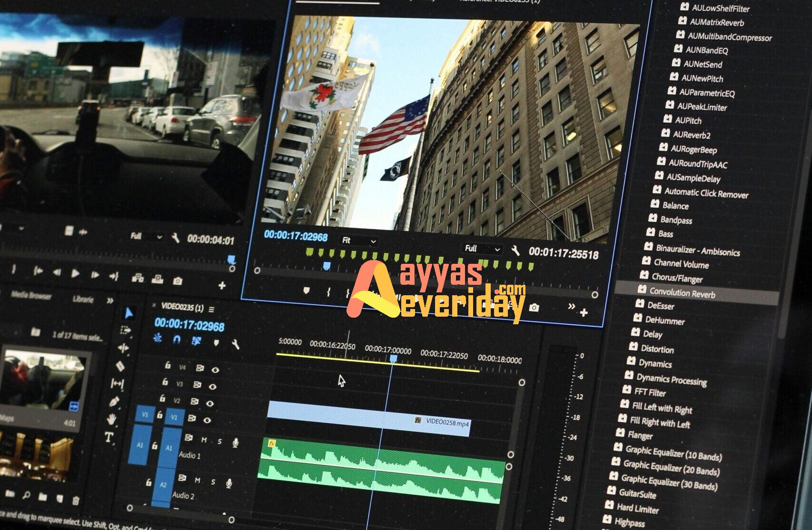Open Program monitor settings wrench
This screenshot has height=530, width=812.
coord(515,250)
